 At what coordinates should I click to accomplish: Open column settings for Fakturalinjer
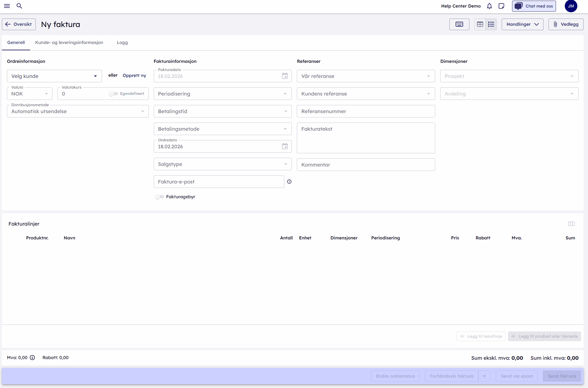(x=571, y=224)
